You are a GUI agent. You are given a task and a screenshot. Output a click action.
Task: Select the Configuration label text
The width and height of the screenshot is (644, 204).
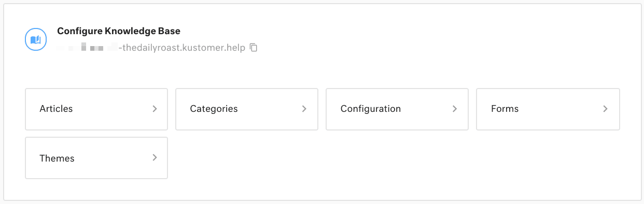[371, 109]
